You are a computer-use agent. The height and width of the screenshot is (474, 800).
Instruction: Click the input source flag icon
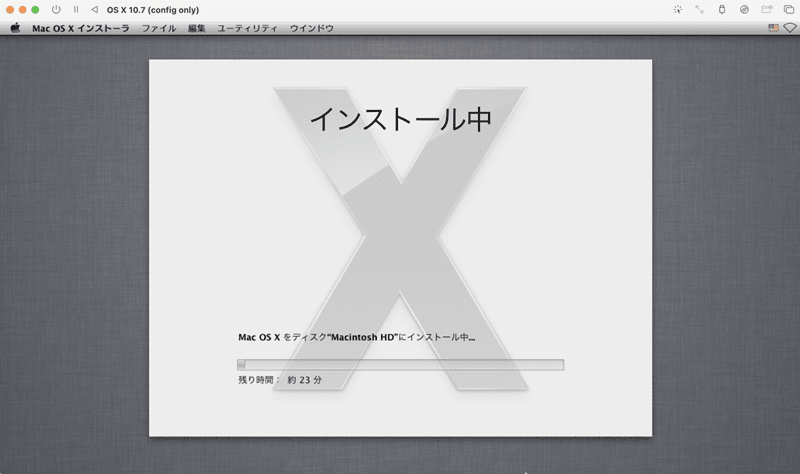(x=773, y=28)
